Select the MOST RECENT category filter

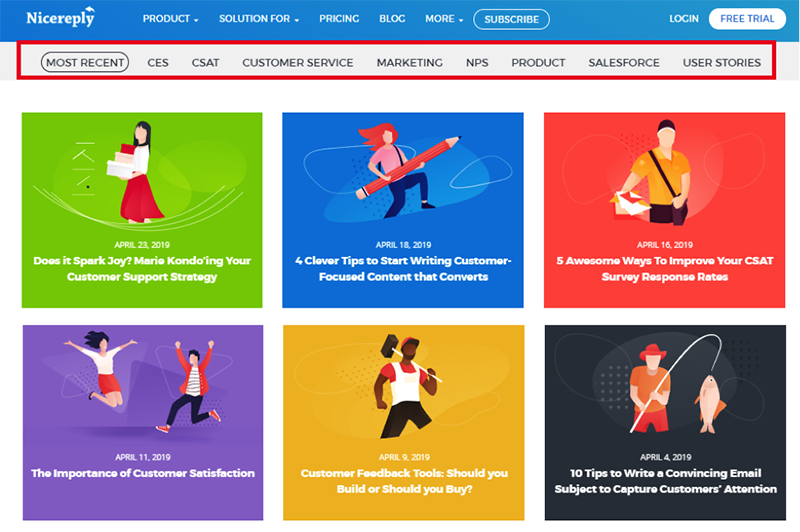85,62
